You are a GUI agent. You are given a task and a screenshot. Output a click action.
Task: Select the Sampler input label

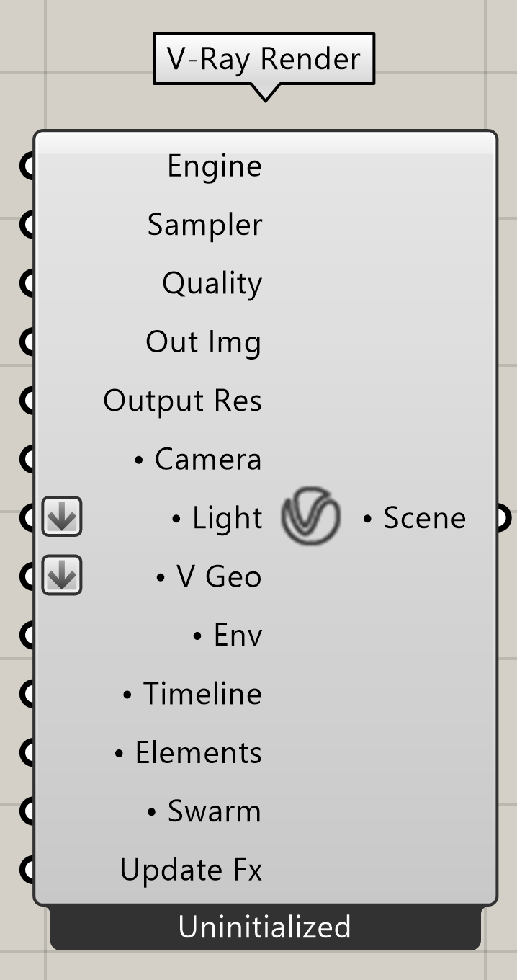pyautogui.click(x=204, y=225)
